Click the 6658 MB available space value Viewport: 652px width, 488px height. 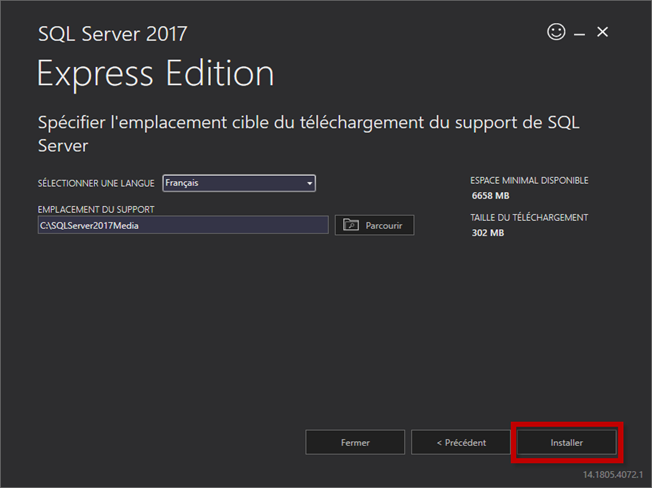click(x=490, y=196)
